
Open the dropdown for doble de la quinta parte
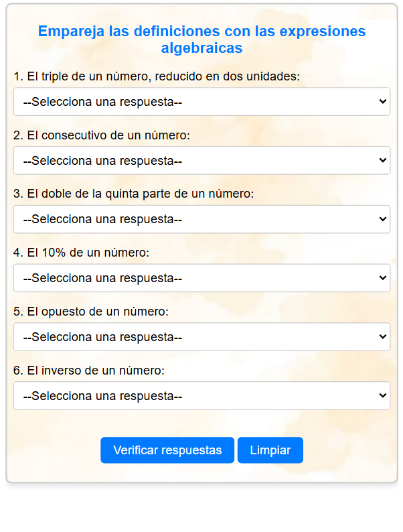click(x=201, y=219)
